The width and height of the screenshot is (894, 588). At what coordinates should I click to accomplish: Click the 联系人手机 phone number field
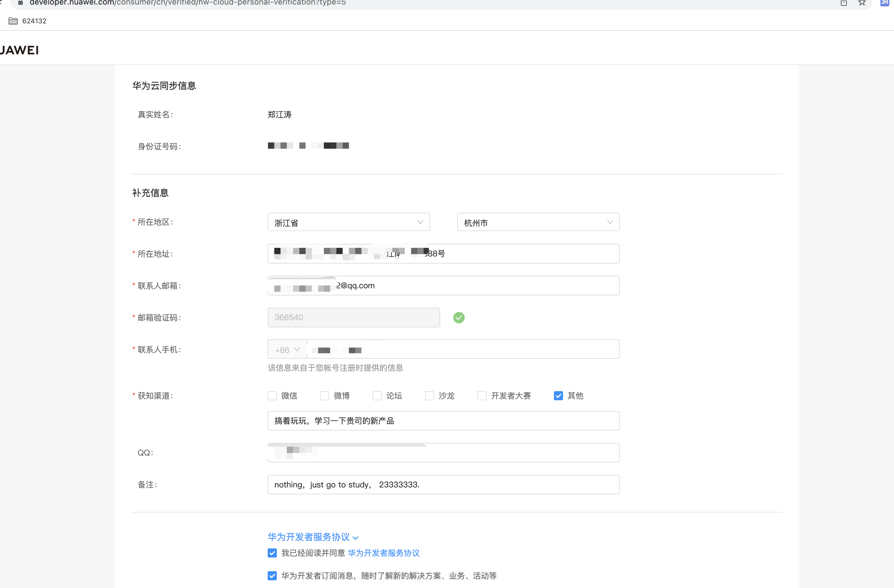point(463,350)
